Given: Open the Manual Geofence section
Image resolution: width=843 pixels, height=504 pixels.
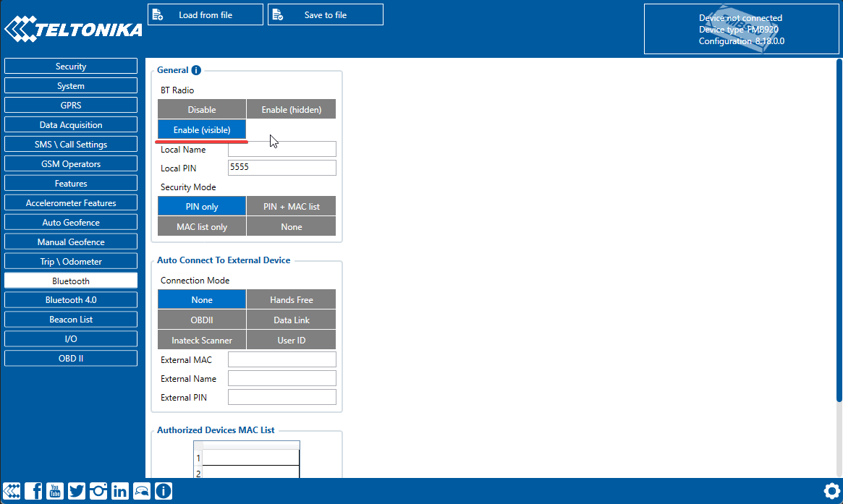Looking at the screenshot, I should pyautogui.click(x=71, y=242).
